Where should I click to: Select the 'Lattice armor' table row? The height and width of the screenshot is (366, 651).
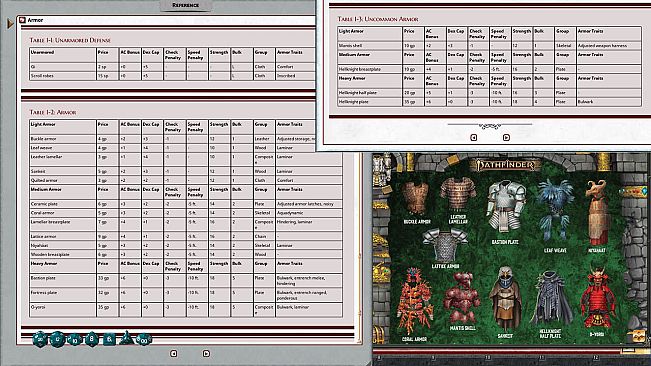(x=186, y=236)
